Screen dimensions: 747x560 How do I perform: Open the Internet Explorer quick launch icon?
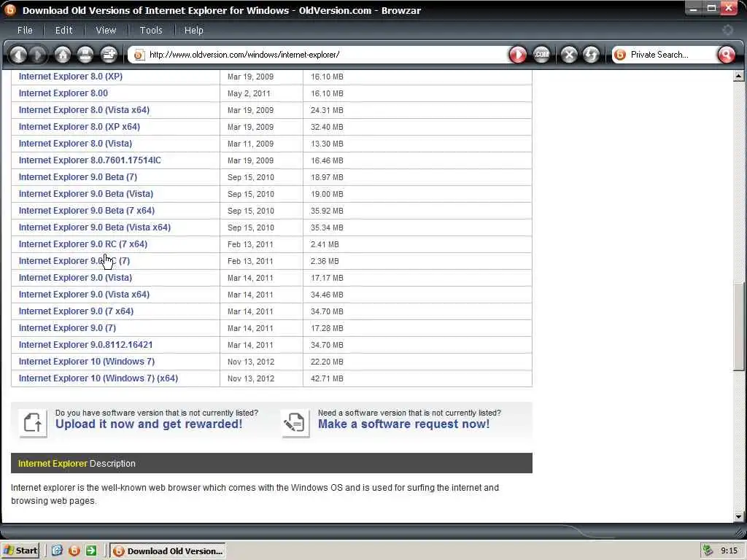point(57,551)
